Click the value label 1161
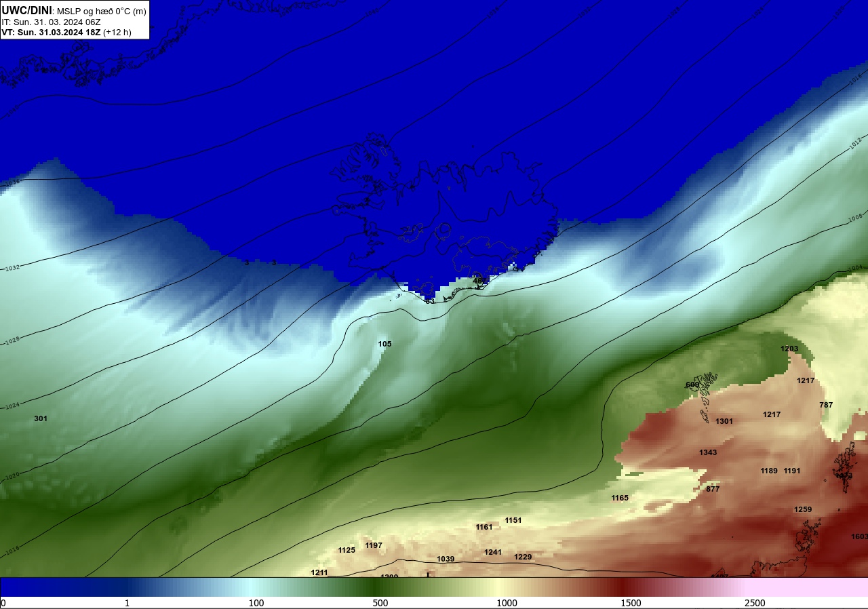The width and height of the screenshot is (868, 609). (484, 527)
